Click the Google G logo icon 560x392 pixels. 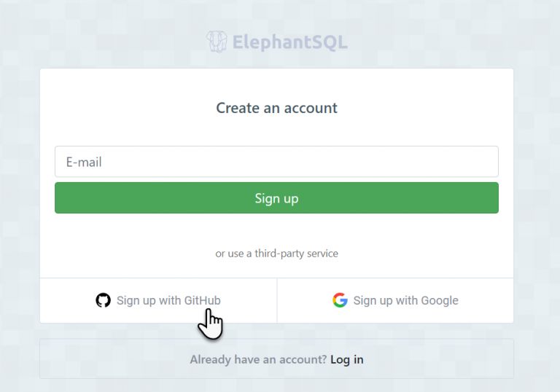tap(340, 300)
